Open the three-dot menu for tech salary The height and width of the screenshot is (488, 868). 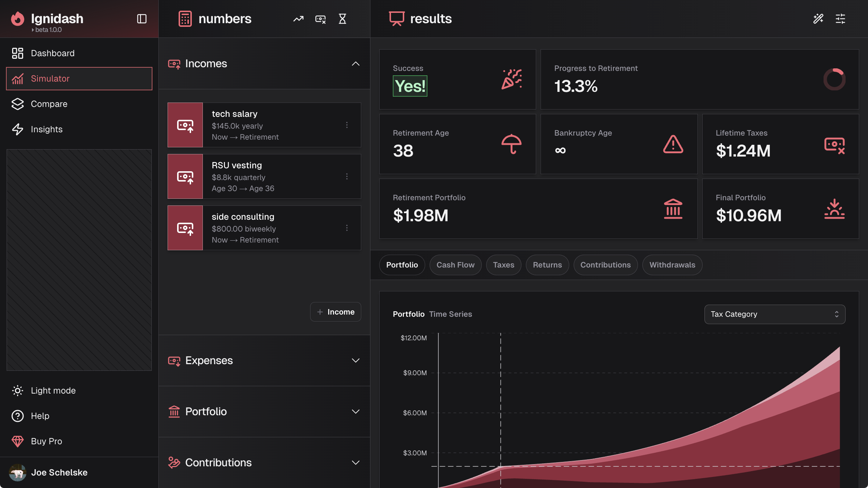347,125
